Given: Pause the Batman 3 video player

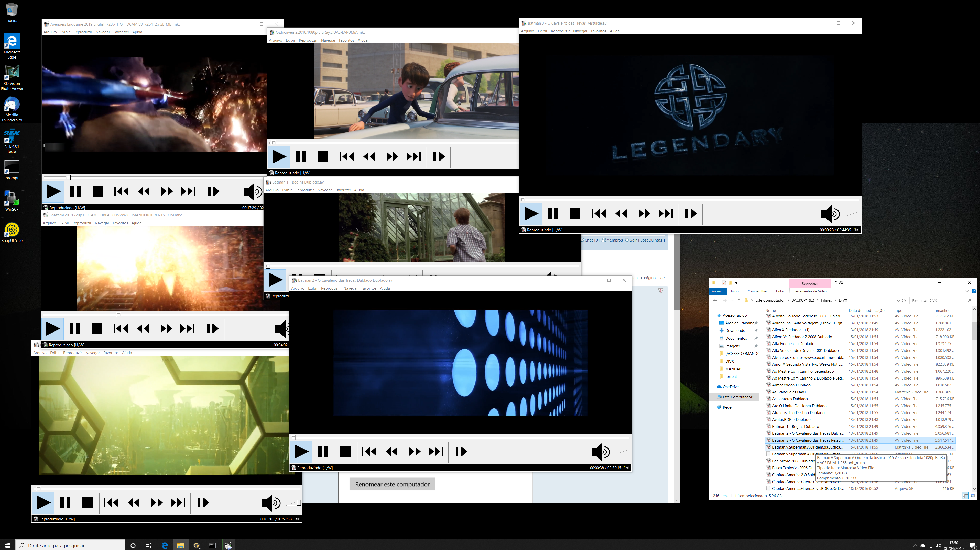Looking at the screenshot, I should click(x=553, y=214).
